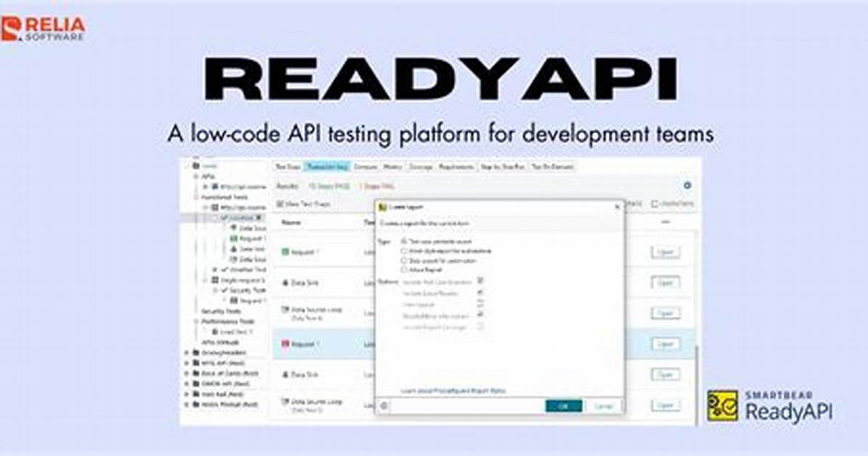This screenshot has height=456, width=868.
Task: Click the Name column header
Action: tap(291, 222)
